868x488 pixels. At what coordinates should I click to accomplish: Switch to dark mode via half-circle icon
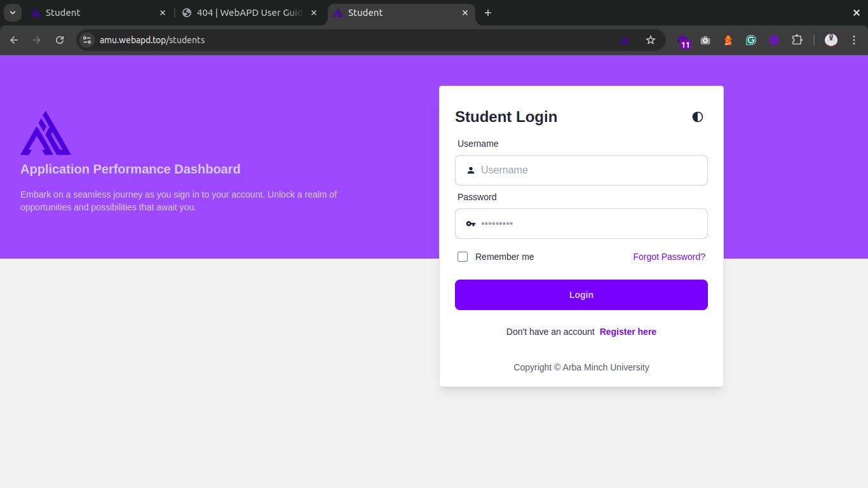click(x=697, y=117)
